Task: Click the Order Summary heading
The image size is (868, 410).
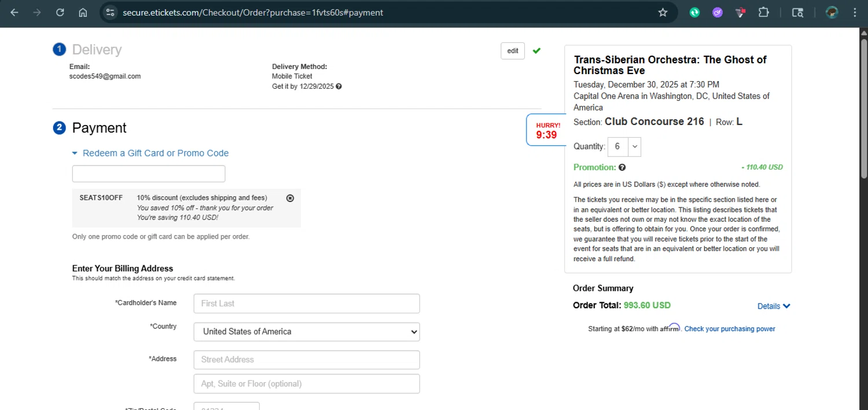Action: coord(603,288)
